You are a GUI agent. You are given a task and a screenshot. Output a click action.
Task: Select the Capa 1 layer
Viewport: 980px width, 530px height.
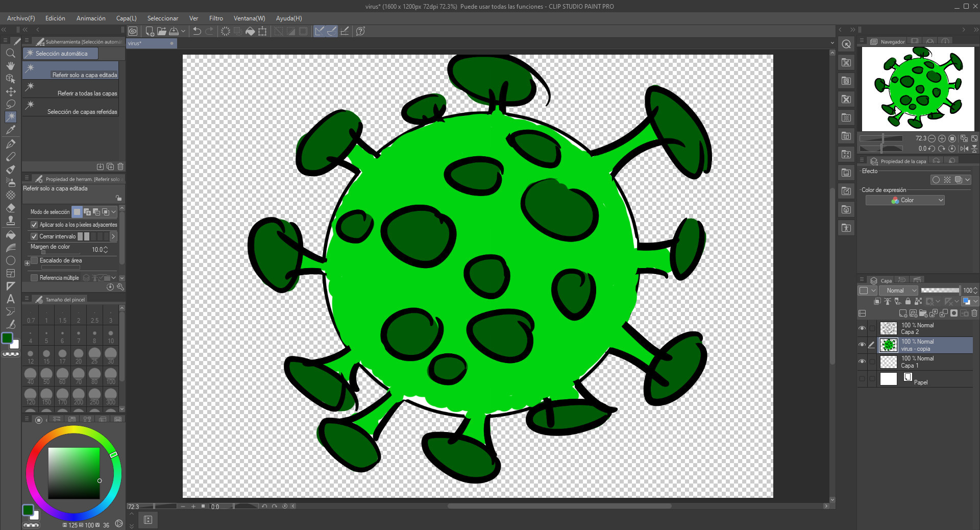tap(925, 362)
